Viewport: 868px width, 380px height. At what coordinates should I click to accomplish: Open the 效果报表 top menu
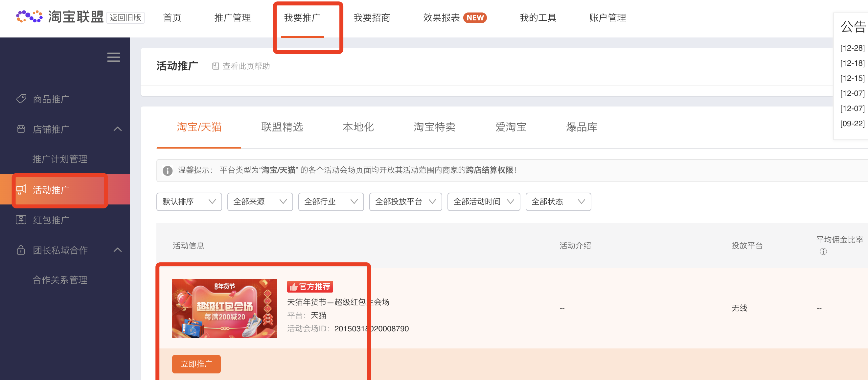coord(442,17)
